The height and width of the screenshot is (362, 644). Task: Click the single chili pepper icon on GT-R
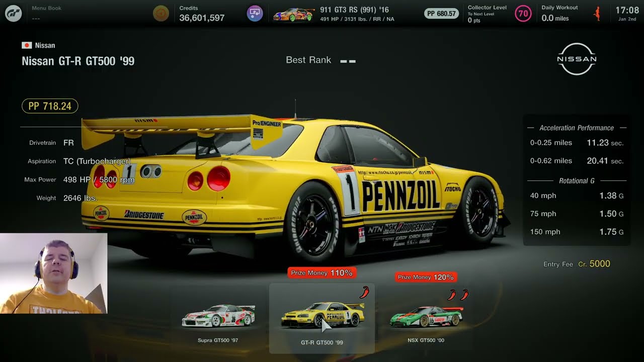pos(364,292)
